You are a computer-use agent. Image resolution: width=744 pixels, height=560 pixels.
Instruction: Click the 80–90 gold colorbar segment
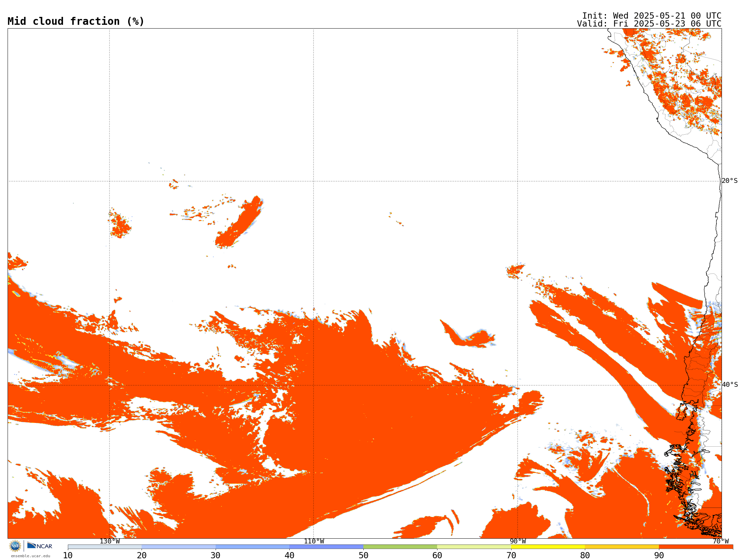click(x=622, y=547)
